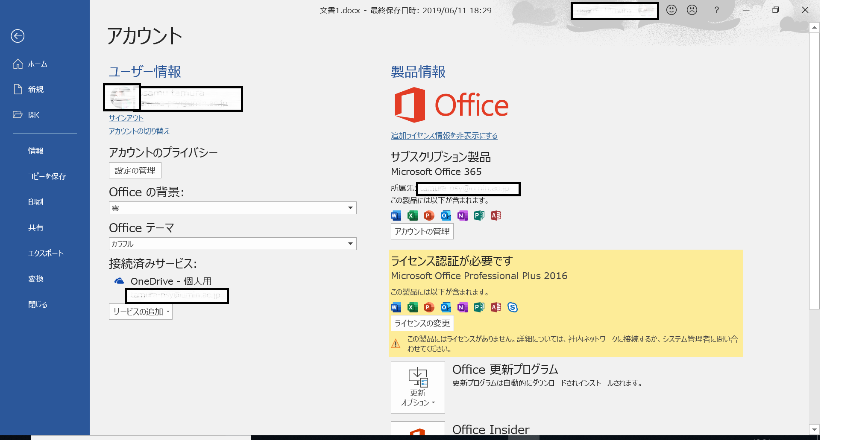The height and width of the screenshot is (440, 868).
Task: Click the help question mark
Action: tap(716, 10)
